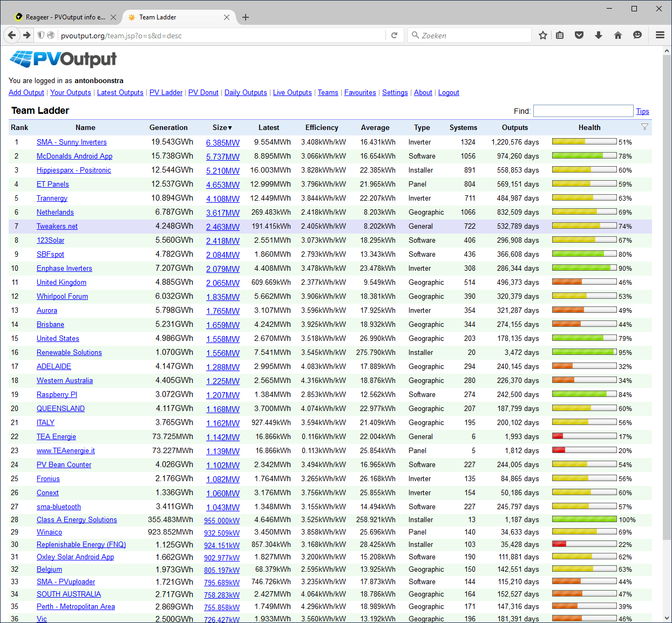Click the vertical scrollbar down arrow
The height and width of the screenshot is (623, 672).
(667, 618)
